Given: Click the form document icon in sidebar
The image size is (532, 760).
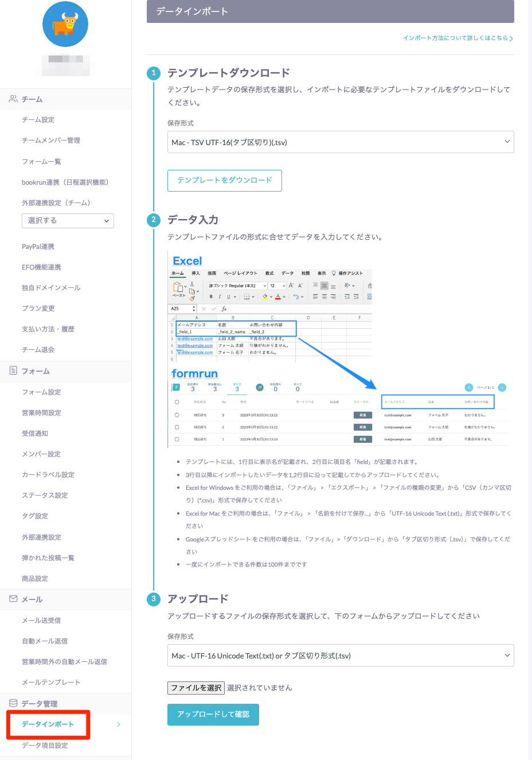Looking at the screenshot, I should 13,371.
